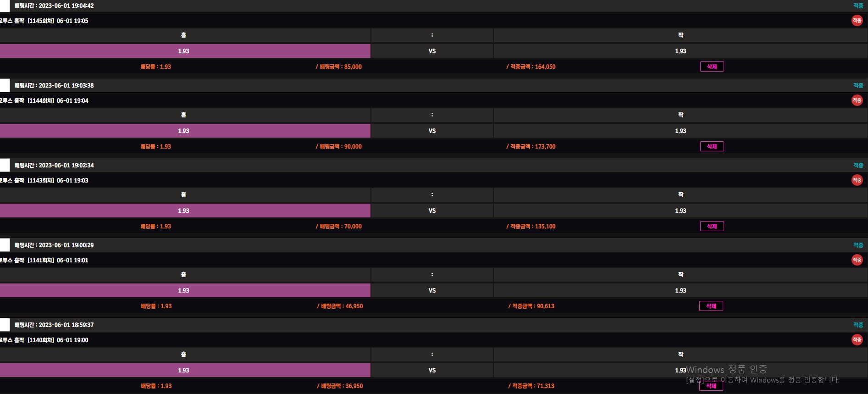Click the cyan 적중 status on 19:04:42 row
Image resolution: width=868 pixels, height=394 pixels.
858,6
